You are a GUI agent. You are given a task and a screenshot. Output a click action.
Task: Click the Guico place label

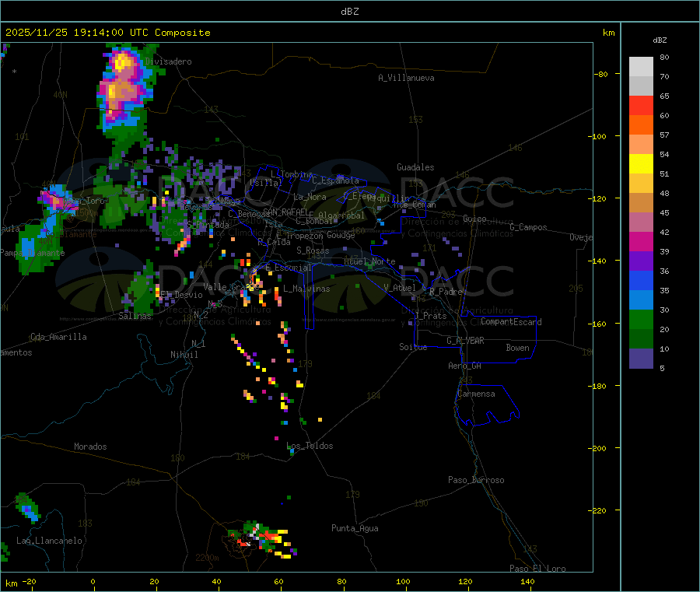[x=474, y=219]
